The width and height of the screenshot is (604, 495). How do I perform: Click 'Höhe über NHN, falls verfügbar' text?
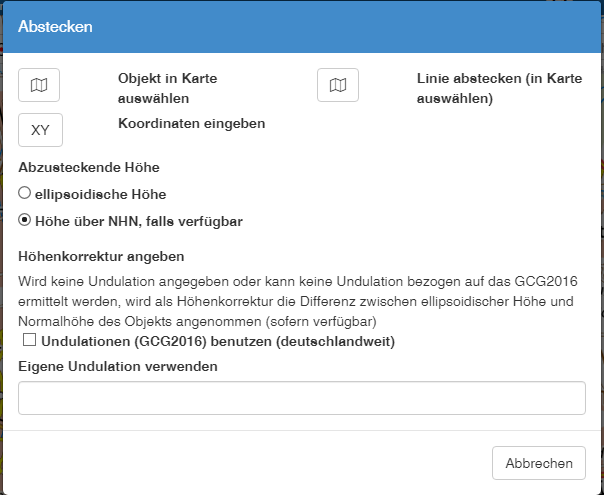138,220
